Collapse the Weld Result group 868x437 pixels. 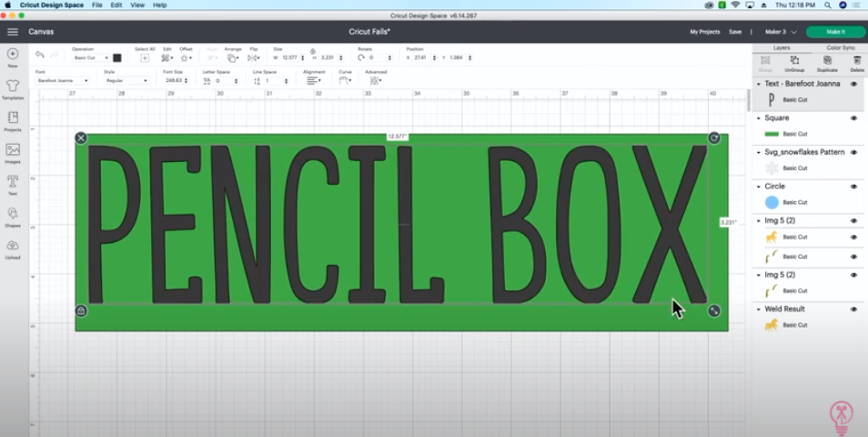759,309
